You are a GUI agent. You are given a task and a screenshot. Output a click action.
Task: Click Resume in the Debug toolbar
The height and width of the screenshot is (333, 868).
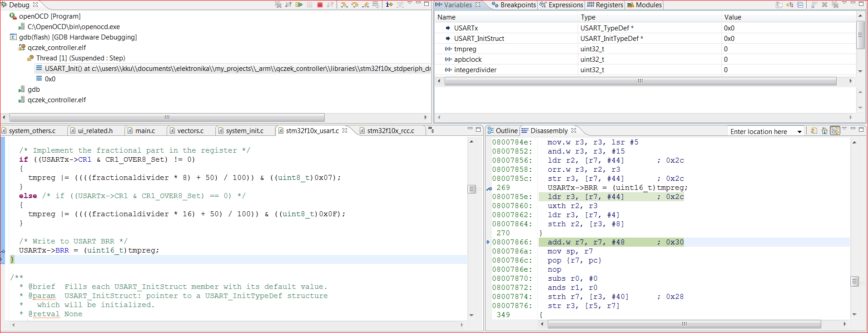point(299,5)
